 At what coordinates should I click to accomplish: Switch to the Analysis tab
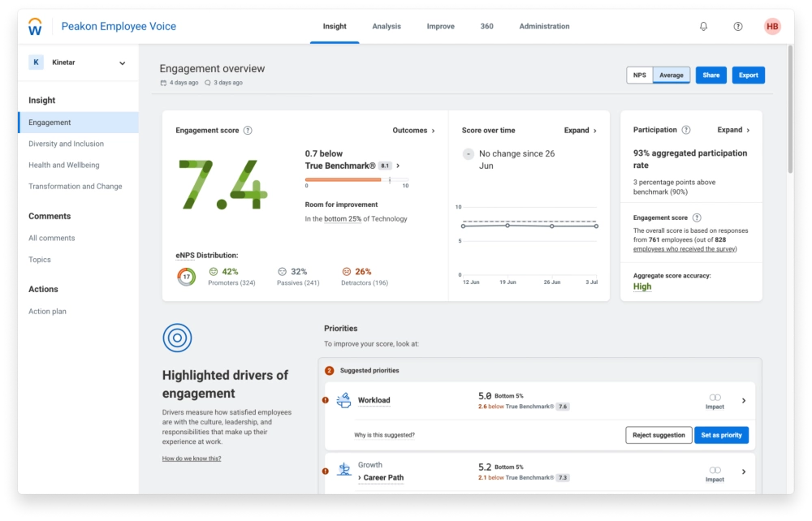387,26
